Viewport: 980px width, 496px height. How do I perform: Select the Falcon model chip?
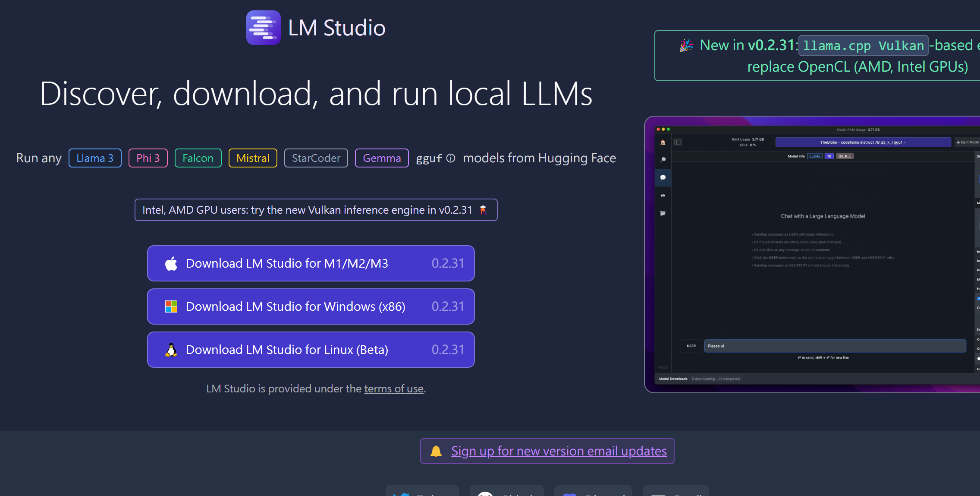pos(198,158)
